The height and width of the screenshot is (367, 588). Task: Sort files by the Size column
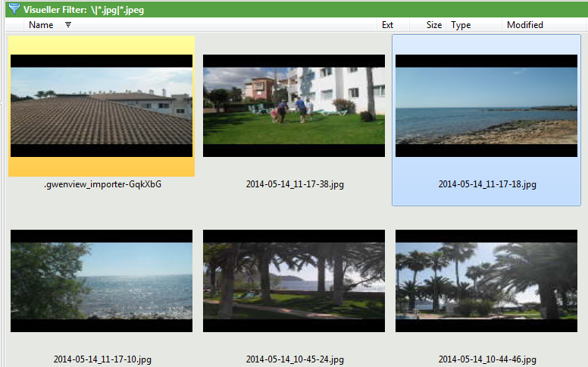click(x=433, y=25)
